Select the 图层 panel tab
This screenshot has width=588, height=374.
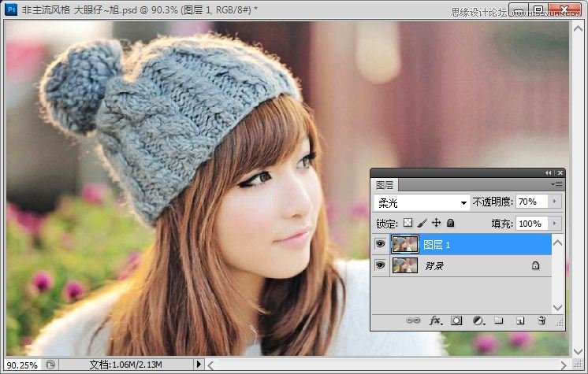[x=385, y=185]
